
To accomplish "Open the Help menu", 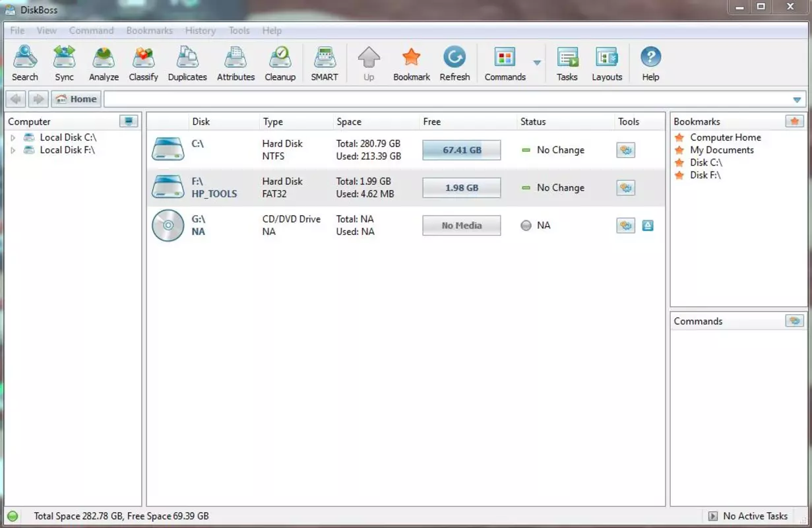I will 272,30.
